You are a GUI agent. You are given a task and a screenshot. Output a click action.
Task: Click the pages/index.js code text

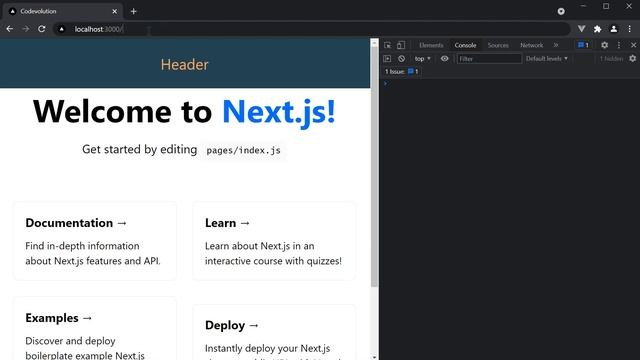(243, 150)
